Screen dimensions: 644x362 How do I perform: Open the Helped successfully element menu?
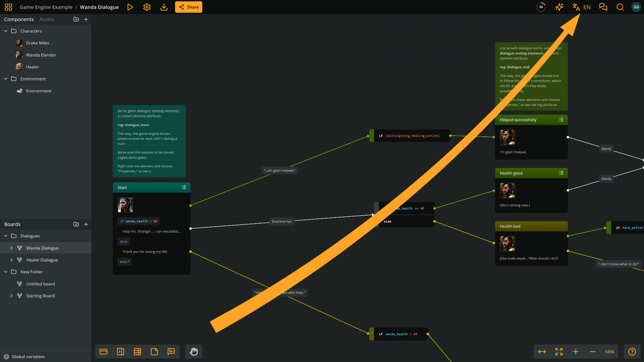click(561, 120)
